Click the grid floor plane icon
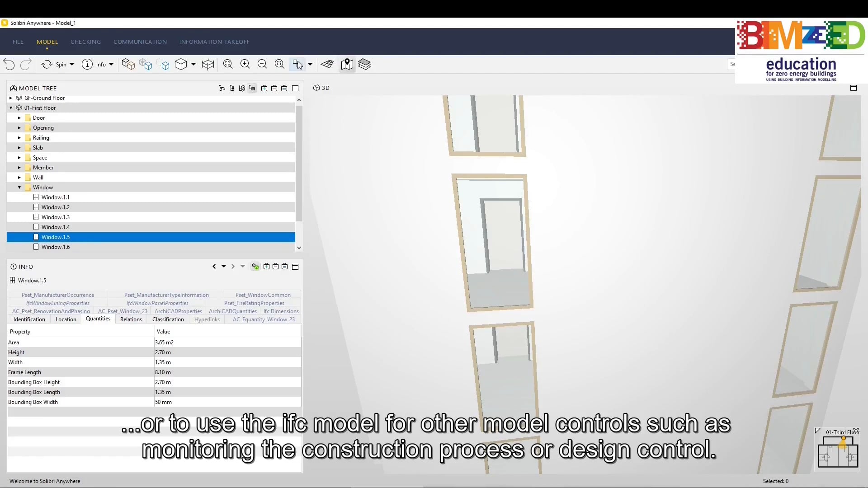Viewport: 868px width, 488px height. point(327,64)
